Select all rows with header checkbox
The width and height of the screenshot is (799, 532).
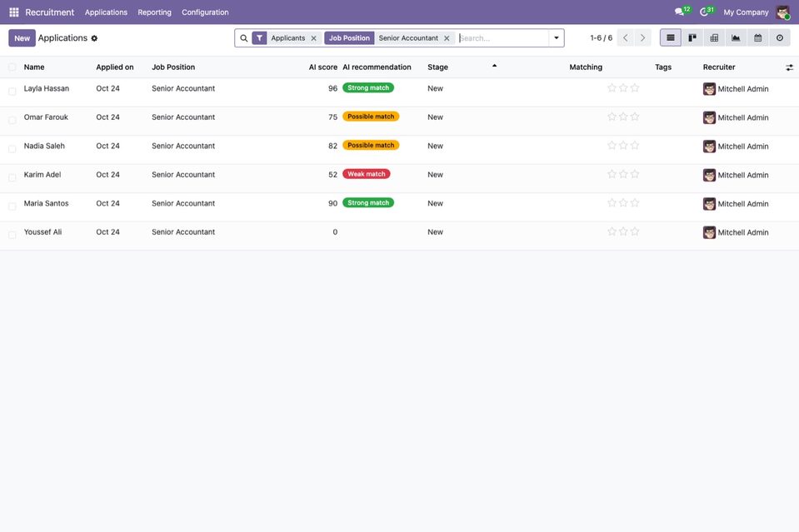point(12,67)
